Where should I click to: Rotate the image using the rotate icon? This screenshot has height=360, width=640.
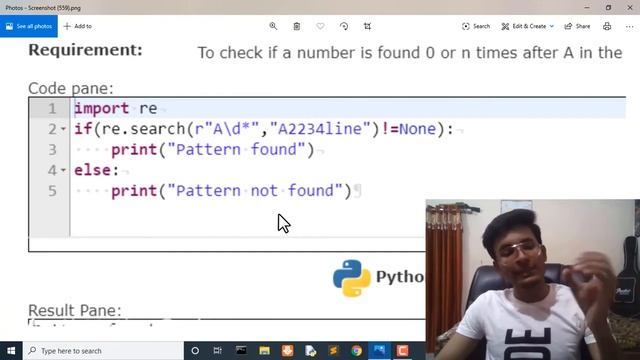pyautogui.click(x=344, y=26)
